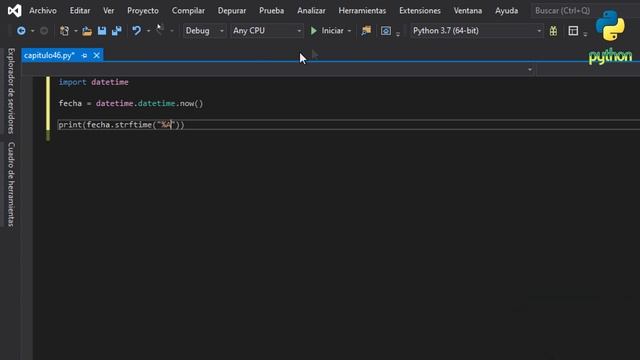This screenshot has width=640, height=360.
Task: Open the Depurar menu
Action: tap(232, 11)
